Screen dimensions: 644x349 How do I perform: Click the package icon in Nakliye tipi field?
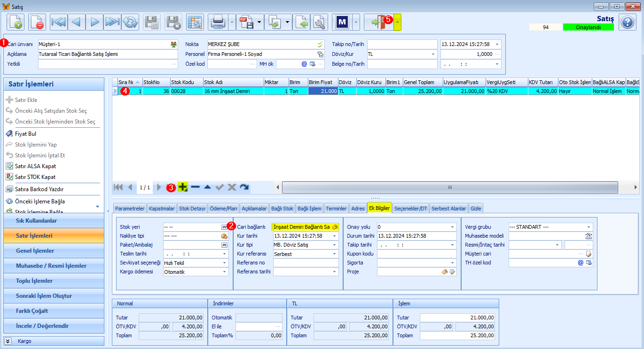pyautogui.click(x=224, y=236)
